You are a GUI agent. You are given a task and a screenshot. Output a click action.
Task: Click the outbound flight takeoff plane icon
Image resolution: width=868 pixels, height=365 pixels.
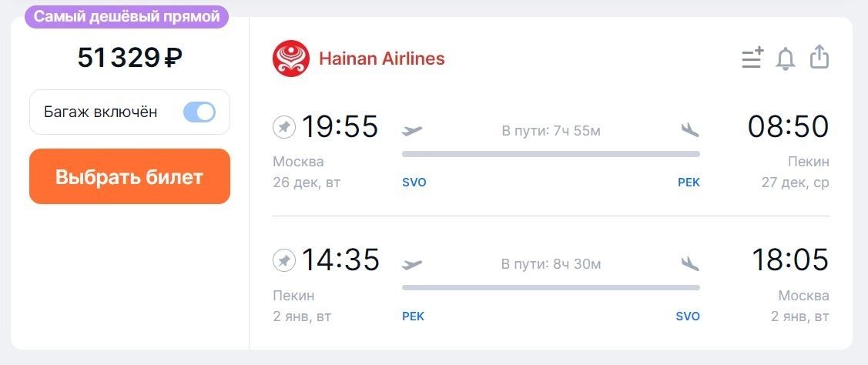tap(412, 131)
